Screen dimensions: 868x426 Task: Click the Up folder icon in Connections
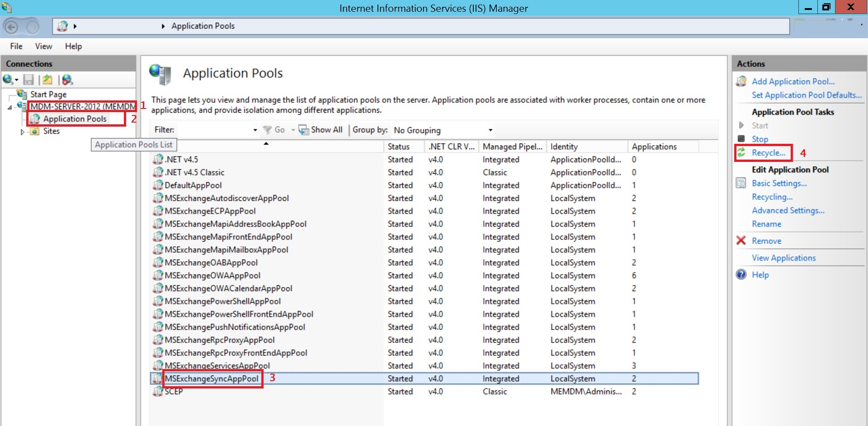click(x=47, y=80)
